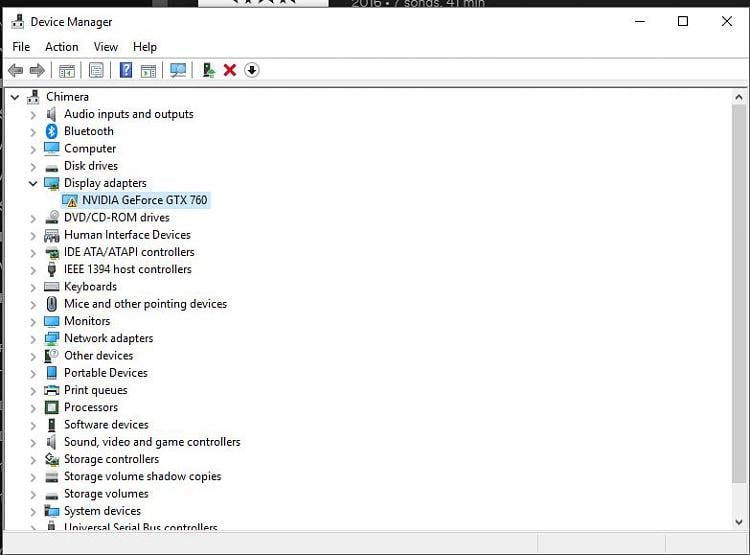
Task: Open the Help menu
Action: 145,47
